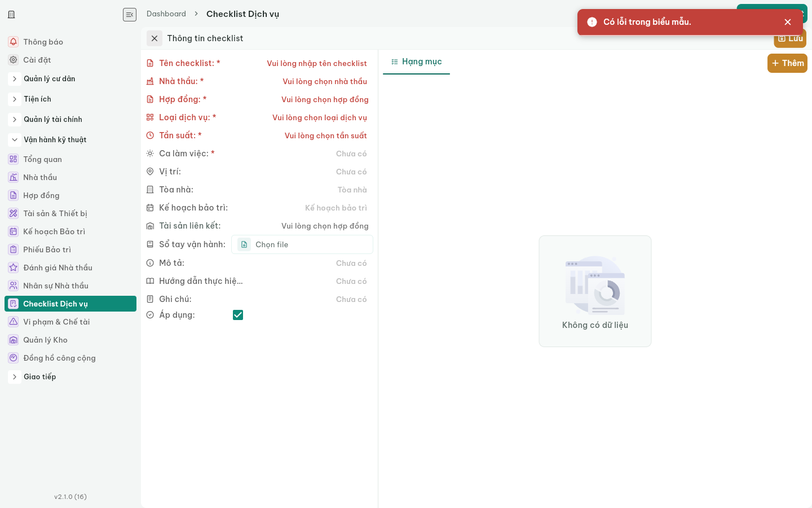
Task: Click the Quản lý Kho warehouse icon
Action: (x=14, y=340)
